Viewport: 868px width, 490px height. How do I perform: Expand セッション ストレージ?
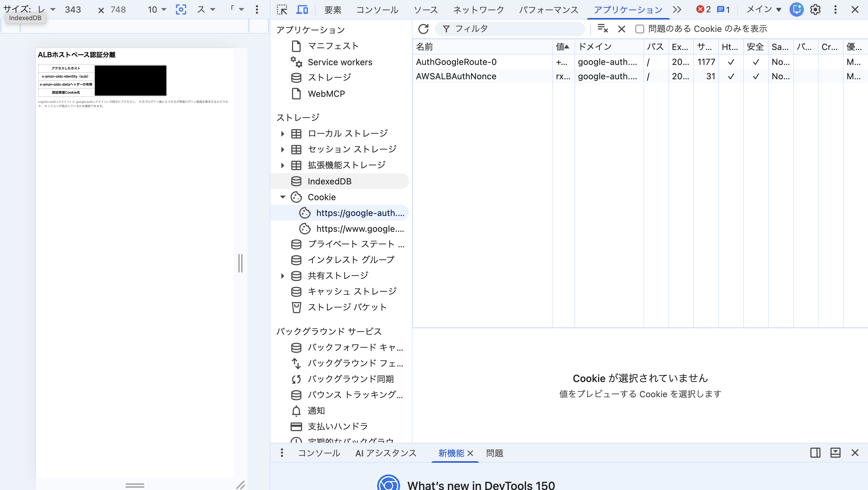coord(282,150)
